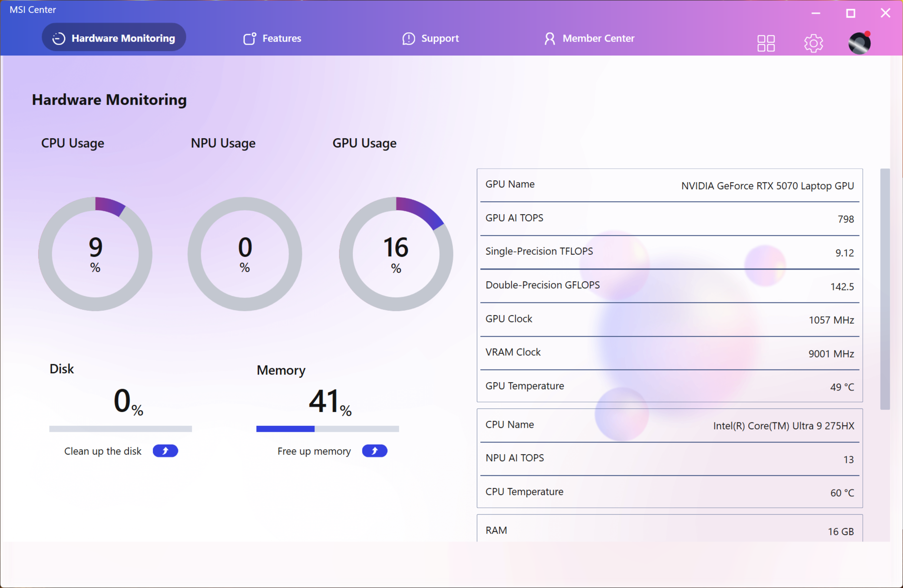
Task: Click the Member Center person icon
Action: click(x=550, y=38)
